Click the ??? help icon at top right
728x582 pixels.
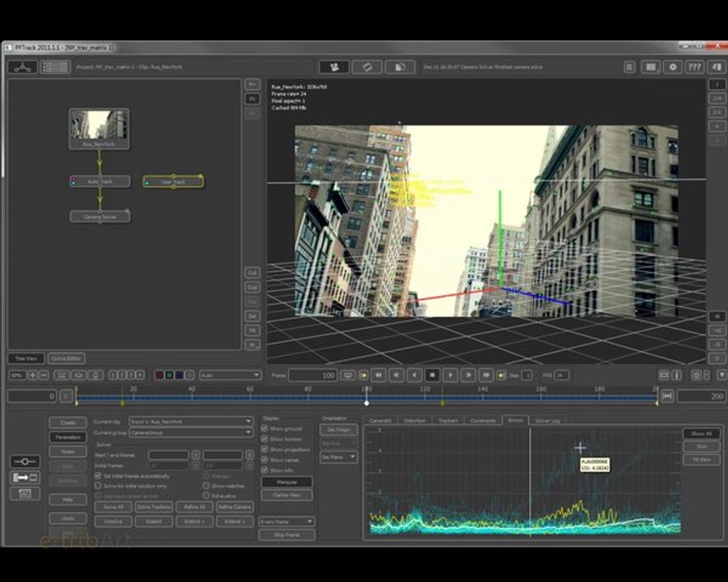(694, 67)
